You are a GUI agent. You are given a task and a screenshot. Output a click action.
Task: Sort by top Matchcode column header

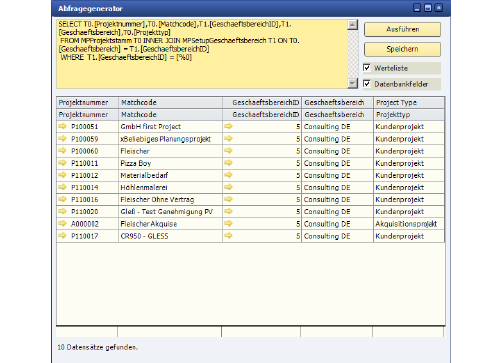(170, 103)
